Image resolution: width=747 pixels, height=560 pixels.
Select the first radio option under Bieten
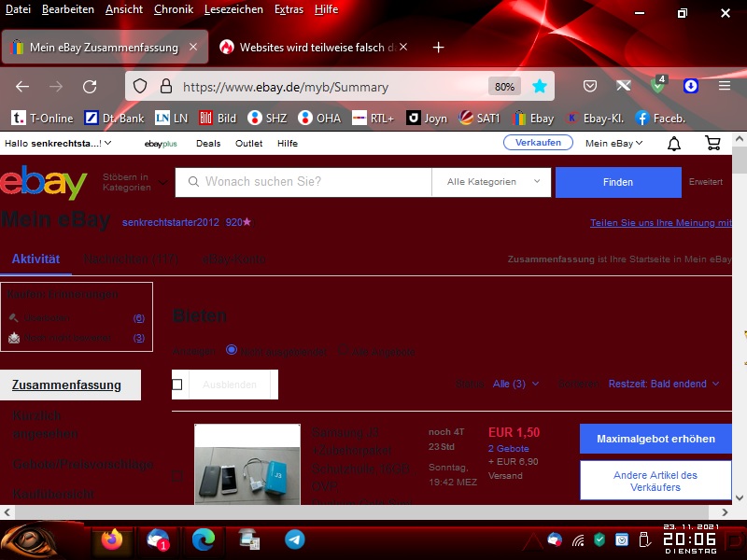click(x=232, y=351)
